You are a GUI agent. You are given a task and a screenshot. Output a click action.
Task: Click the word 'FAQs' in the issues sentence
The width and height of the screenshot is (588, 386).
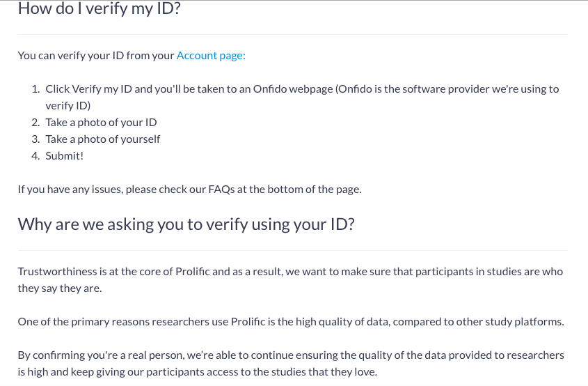coord(221,190)
